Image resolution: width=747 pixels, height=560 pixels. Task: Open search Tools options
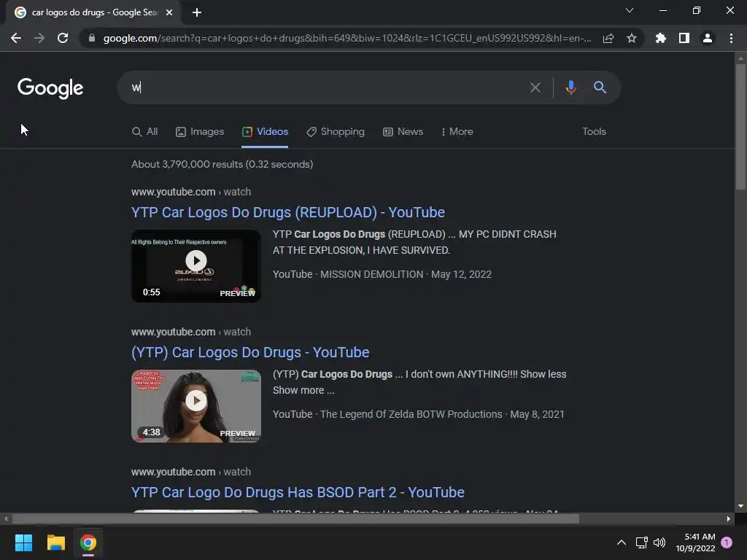click(x=594, y=132)
